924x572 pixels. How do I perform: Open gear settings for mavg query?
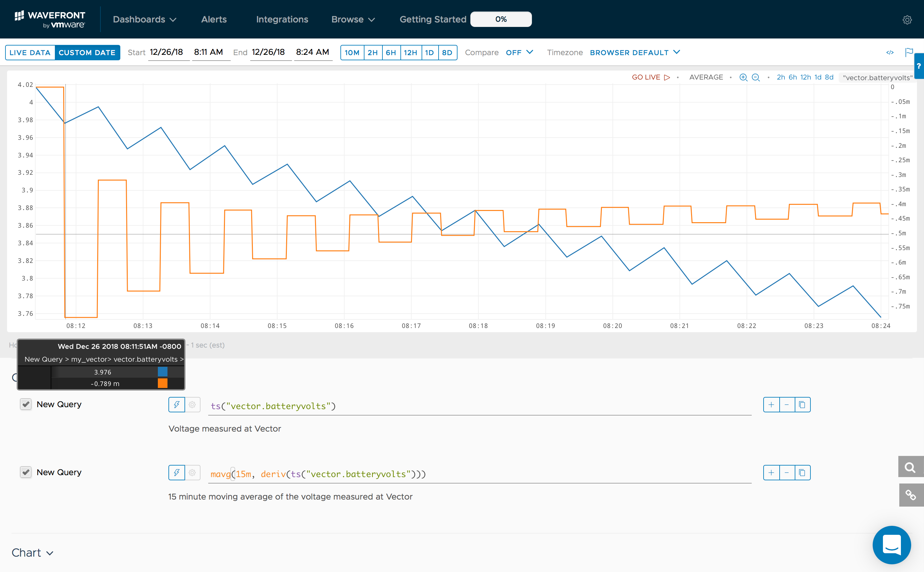(192, 473)
